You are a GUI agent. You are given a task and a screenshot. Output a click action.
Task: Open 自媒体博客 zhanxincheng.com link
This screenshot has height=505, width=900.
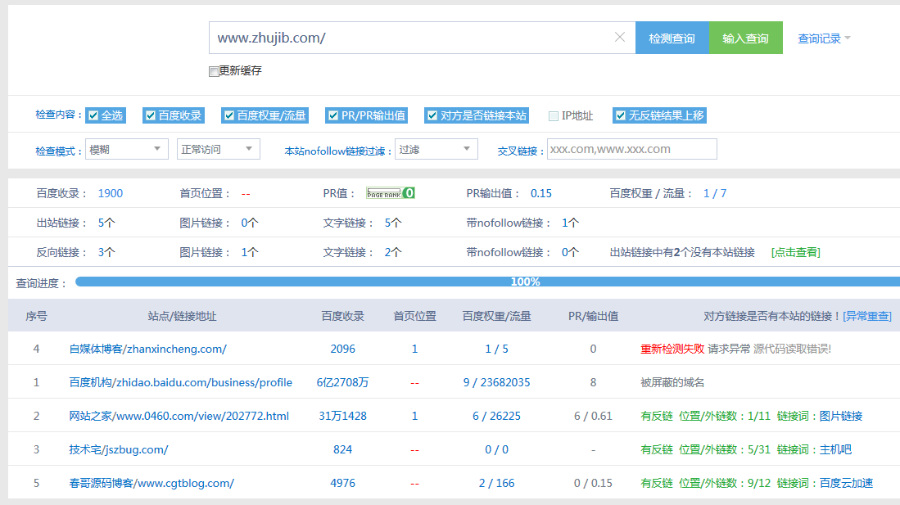tap(147, 349)
